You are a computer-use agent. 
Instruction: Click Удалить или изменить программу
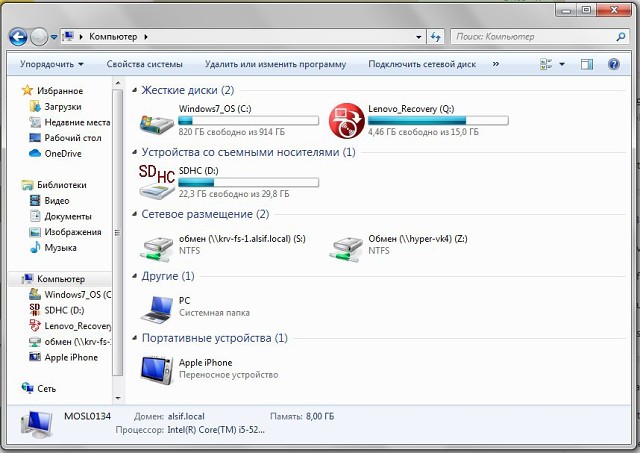pyautogui.click(x=275, y=64)
